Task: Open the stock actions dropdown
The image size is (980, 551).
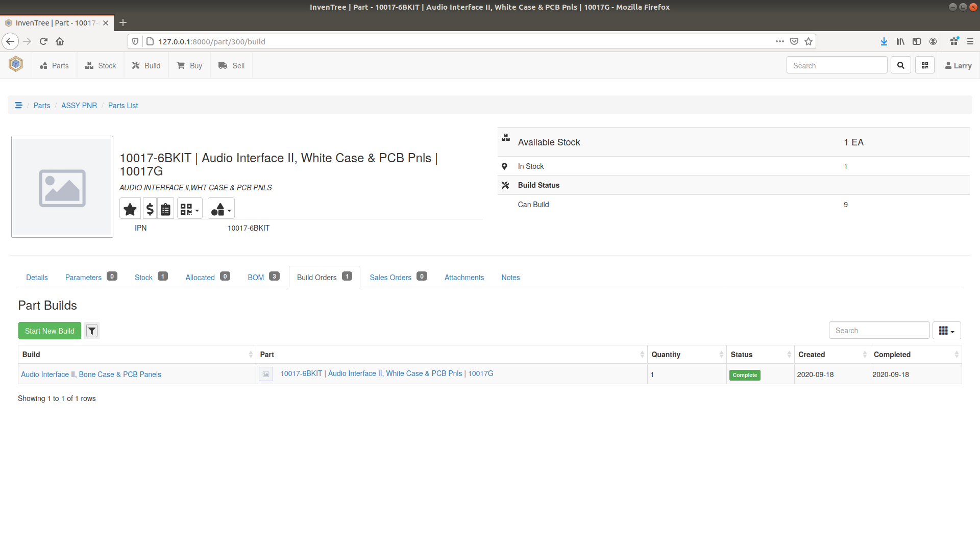Action: pos(220,208)
